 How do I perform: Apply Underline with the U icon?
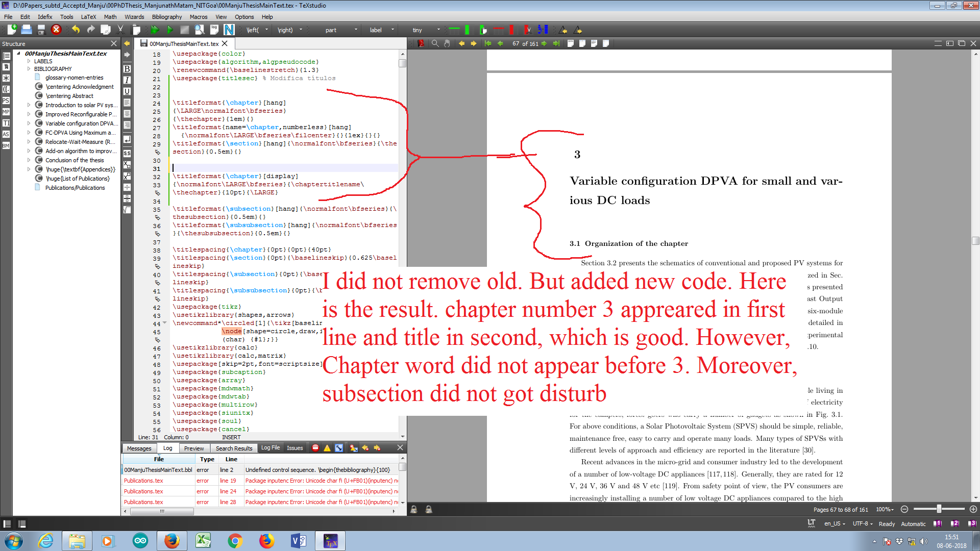127,91
